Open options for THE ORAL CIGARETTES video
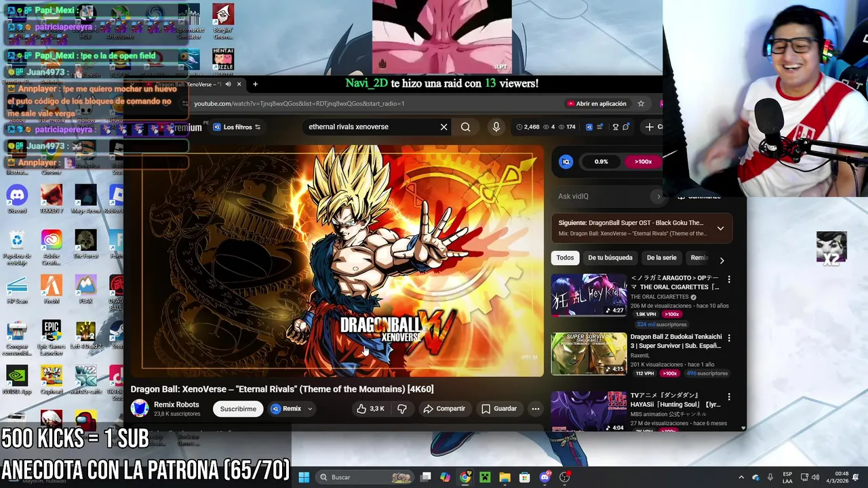 [x=729, y=279]
